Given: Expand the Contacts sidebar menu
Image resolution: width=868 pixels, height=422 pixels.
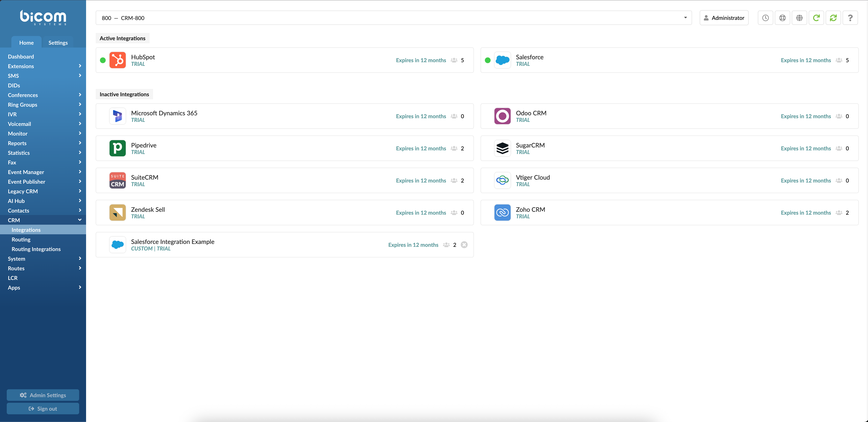Looking at the screenshot, I should click(x=43, y=210).
